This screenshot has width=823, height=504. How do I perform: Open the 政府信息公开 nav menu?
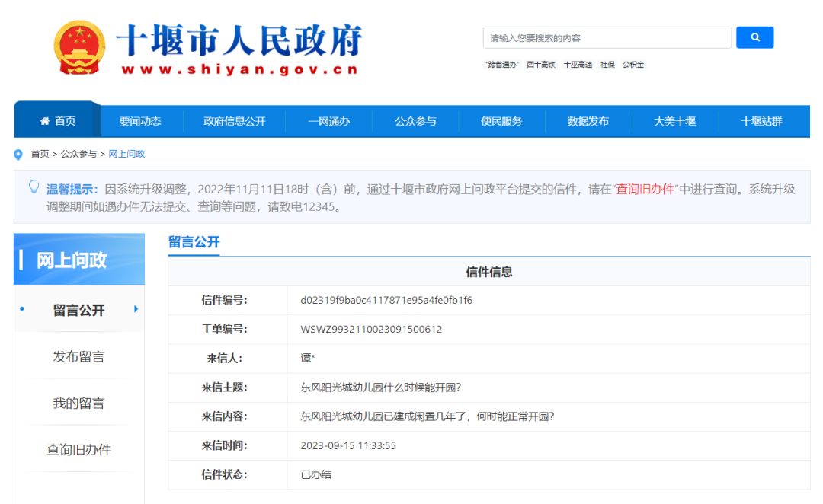(x=235, y=121)
